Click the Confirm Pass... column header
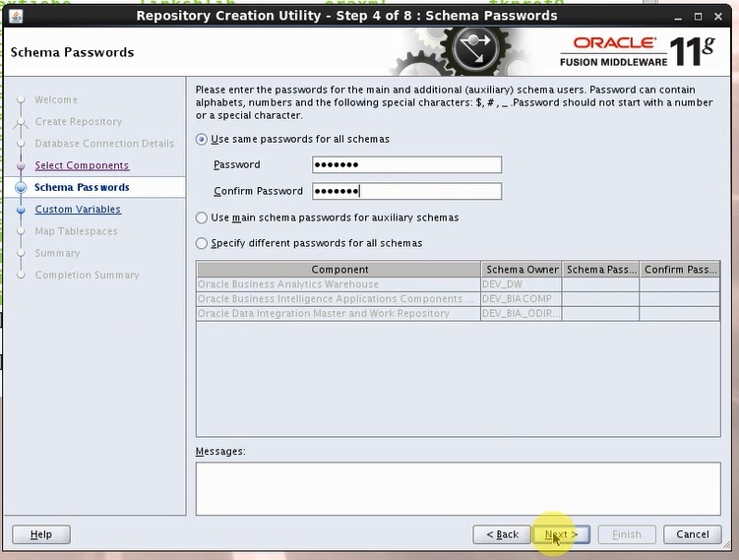739x560 pixels. (680, 270)
